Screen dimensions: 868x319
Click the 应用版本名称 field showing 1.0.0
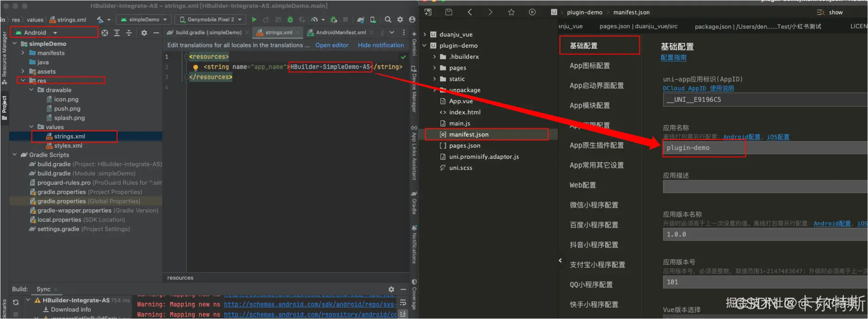(765, 234)
